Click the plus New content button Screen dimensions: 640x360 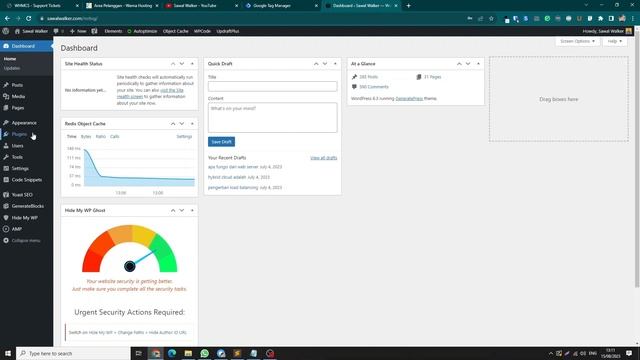tap(78, 31)
